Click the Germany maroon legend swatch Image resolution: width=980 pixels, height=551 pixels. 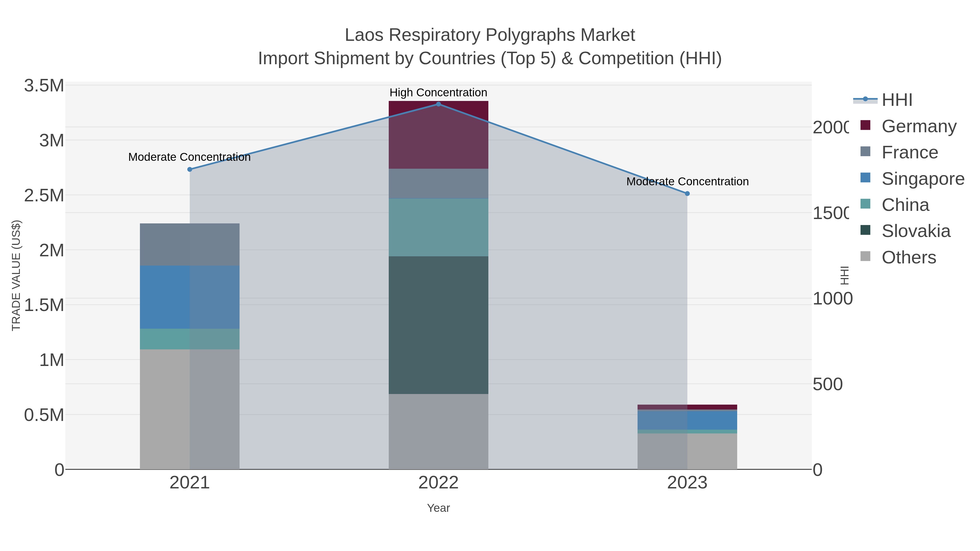click(865, 125)
